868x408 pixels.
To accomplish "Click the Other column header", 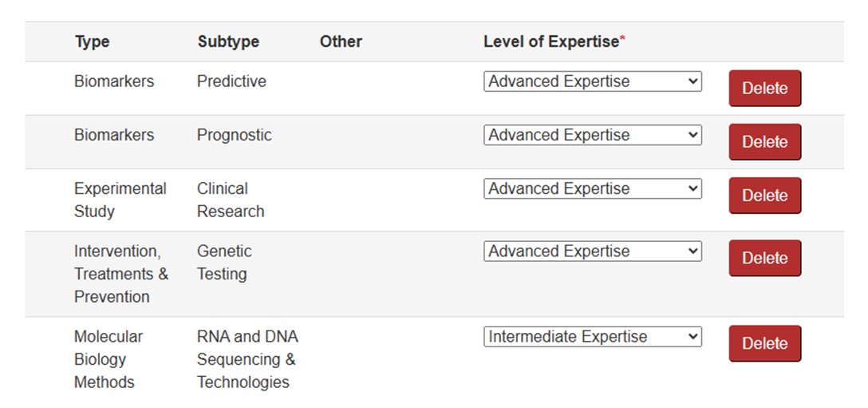I will coord(341,42).
